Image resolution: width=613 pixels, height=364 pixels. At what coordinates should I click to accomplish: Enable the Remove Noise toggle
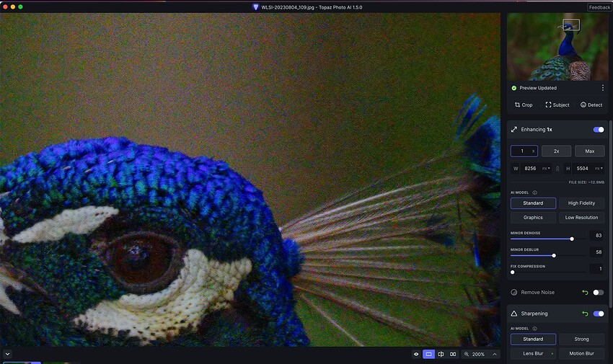[599, 292]
